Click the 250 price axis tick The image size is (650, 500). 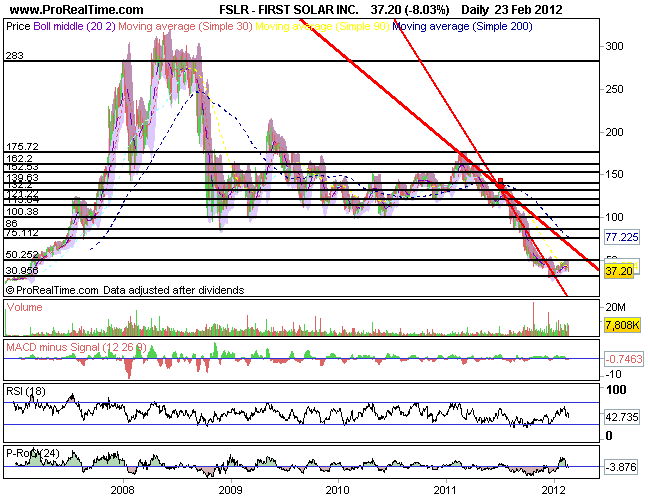(614, 89)
